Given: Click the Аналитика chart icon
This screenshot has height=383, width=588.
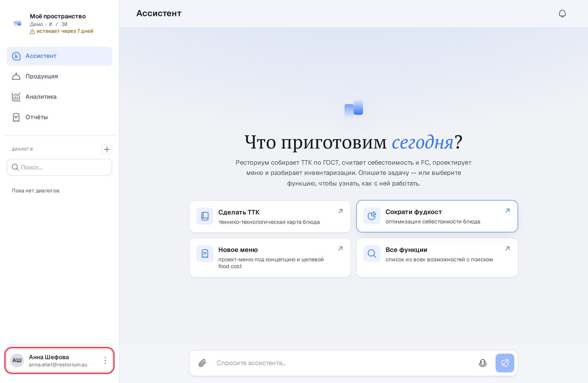Looking at the screenshot, I should [16, 97].
